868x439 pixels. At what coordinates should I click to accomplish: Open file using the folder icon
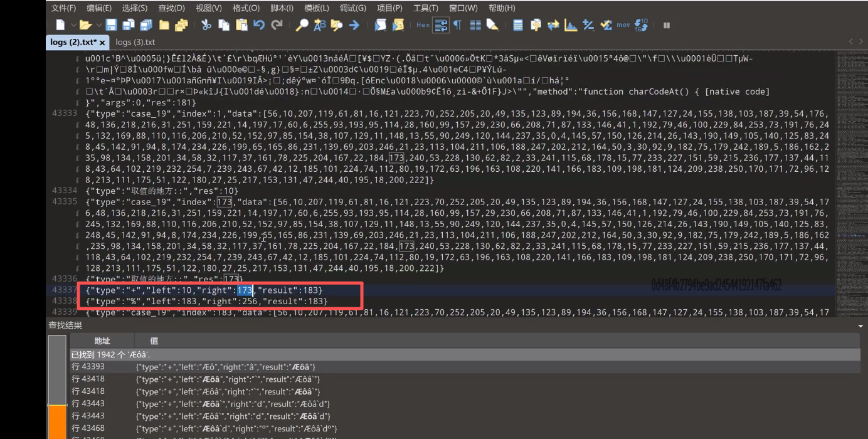click(85, 25)
